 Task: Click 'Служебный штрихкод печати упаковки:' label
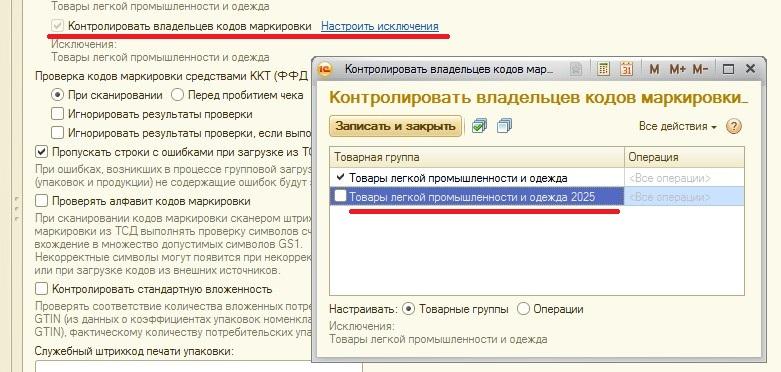(134, 351)
